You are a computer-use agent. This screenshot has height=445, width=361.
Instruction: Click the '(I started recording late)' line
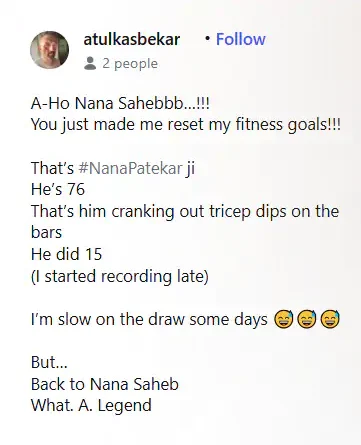tap(120, 276)
